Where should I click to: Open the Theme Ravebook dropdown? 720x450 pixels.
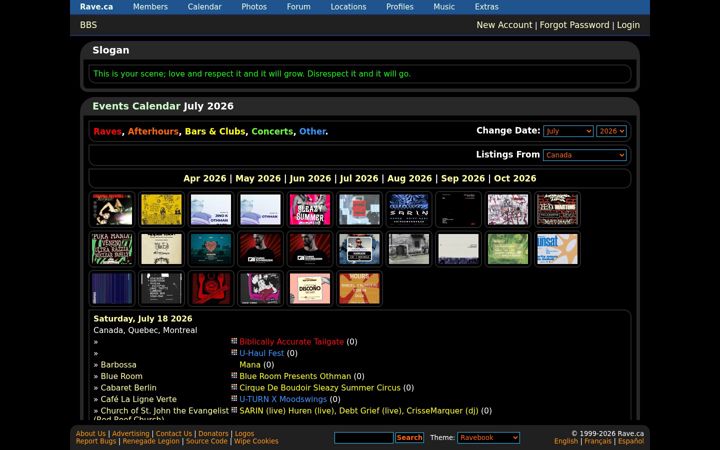[488, 438]
